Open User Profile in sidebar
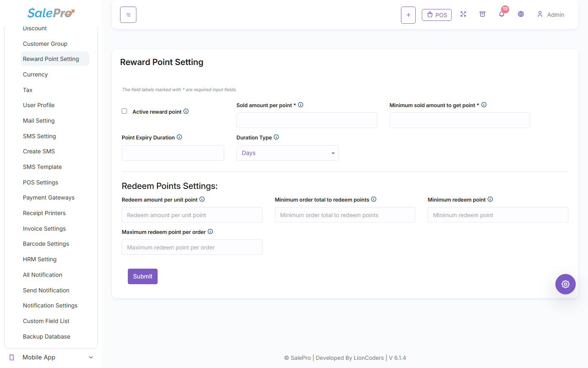 click(x=39, y=105)
